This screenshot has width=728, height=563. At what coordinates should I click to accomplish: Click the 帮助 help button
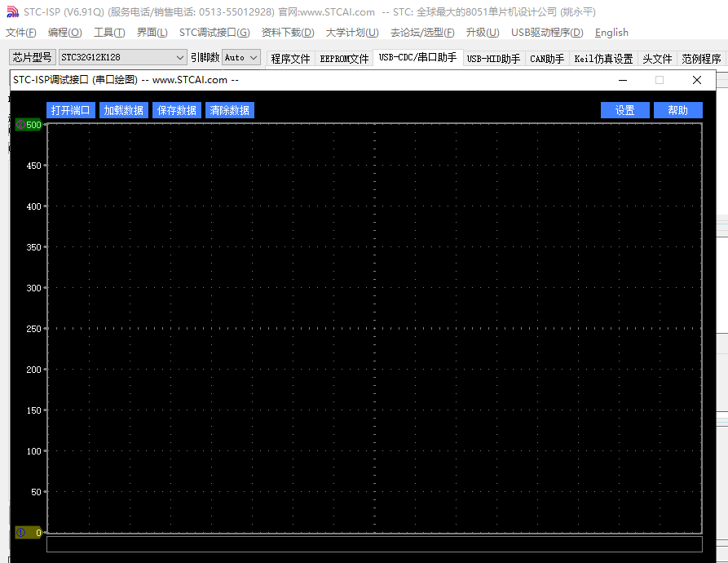(677, 110)
